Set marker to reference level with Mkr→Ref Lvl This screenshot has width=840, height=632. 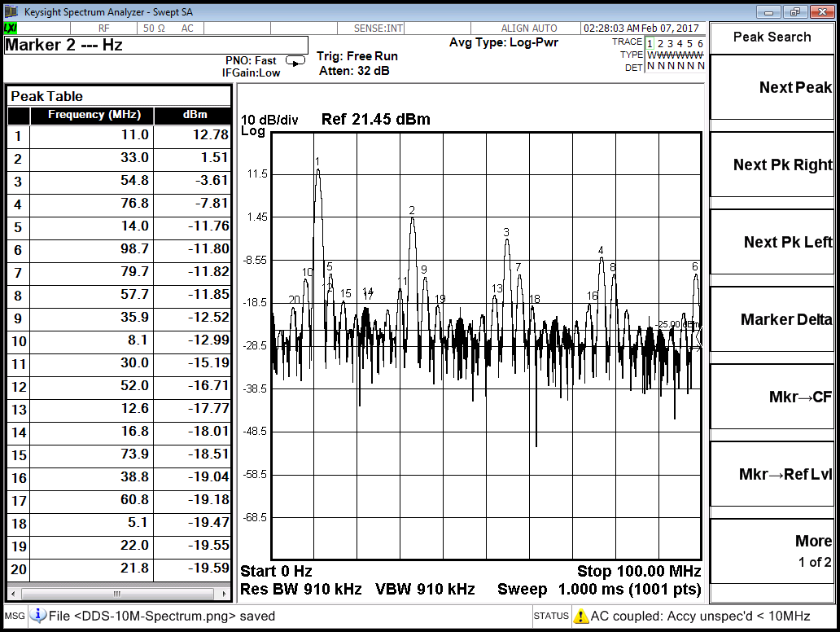tap(772, 474)
